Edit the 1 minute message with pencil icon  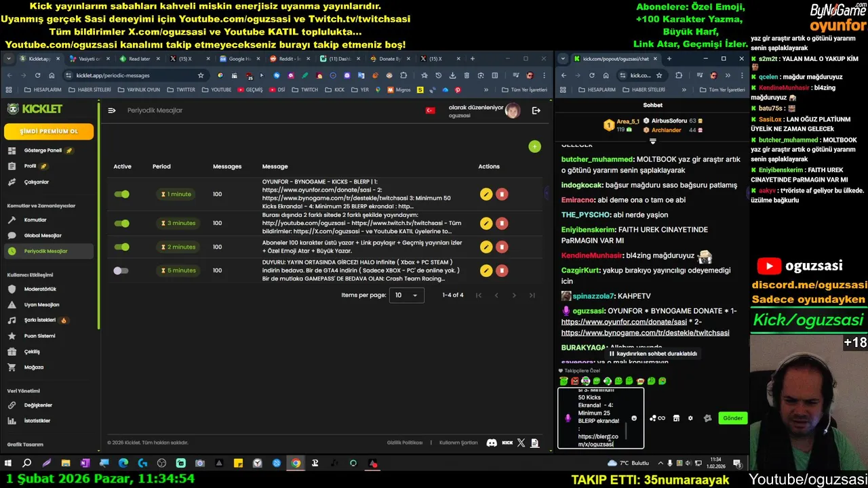[x=486, y=195]
